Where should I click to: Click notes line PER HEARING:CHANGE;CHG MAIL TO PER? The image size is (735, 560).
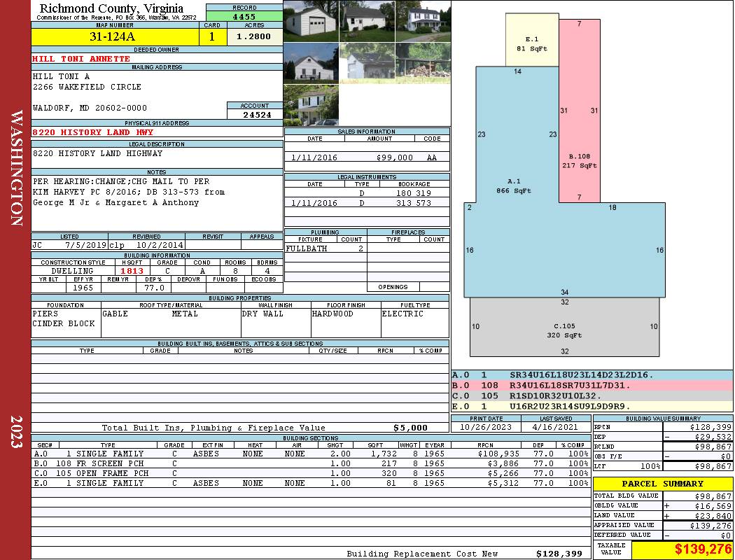coord(121,181)
